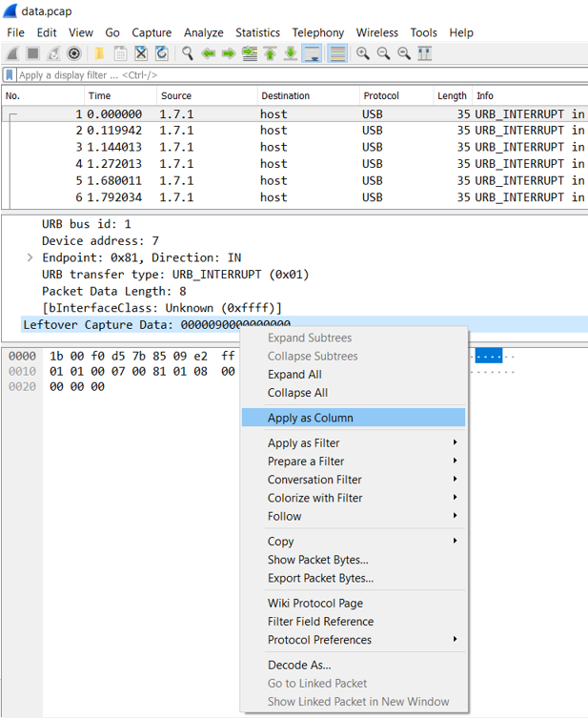Screen dimensions: 588x718
Task: Go back with the green left arrow
Action: (208, 53)
